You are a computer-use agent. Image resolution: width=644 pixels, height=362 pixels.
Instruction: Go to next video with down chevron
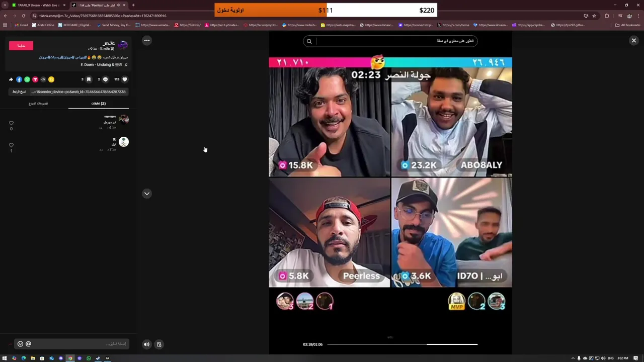pyautogui.click(x=146, y=194)
